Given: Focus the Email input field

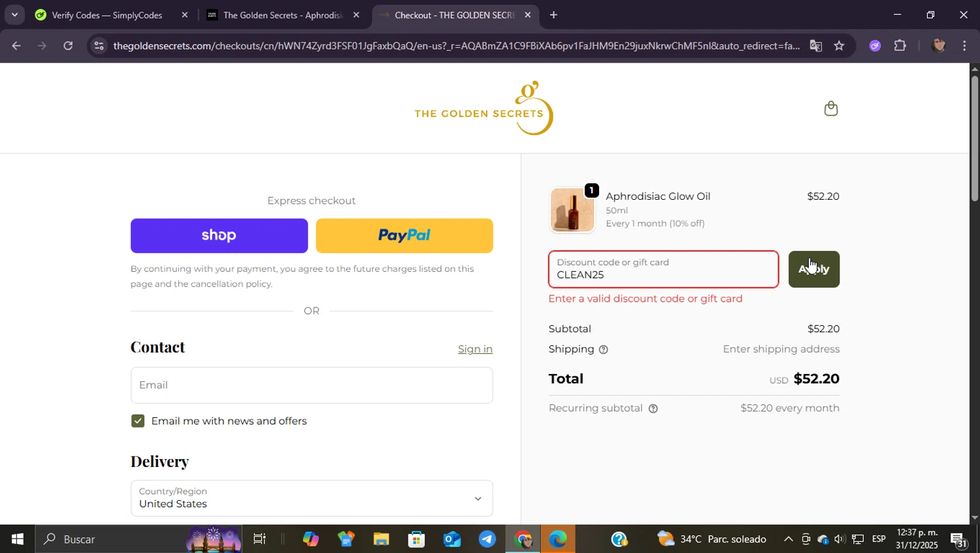Looking at the screenshot, I should 312,385.
